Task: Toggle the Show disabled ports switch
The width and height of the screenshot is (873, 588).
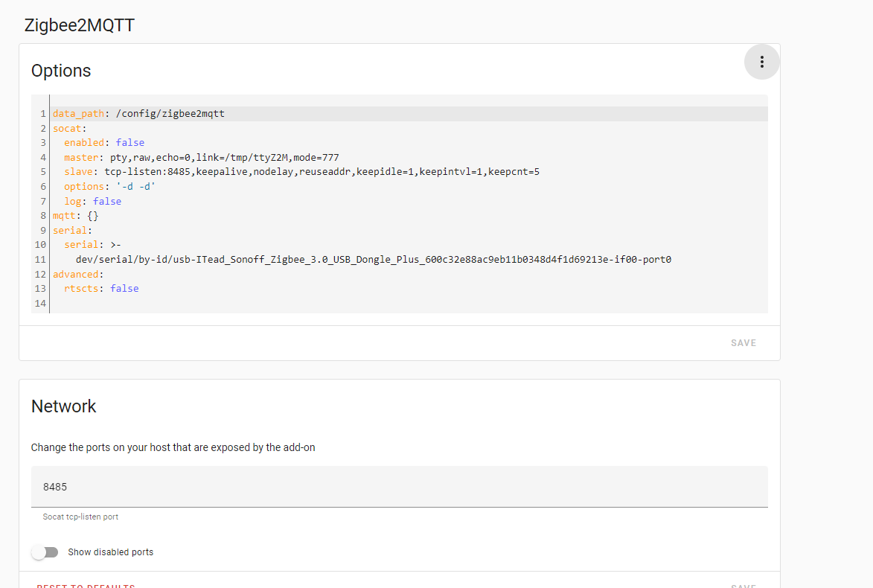Action: click(45, 552)
